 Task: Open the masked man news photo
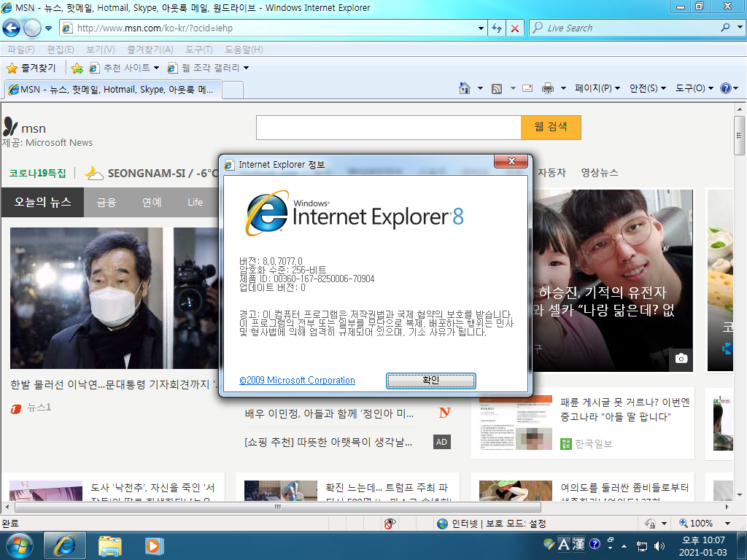click(114, 298)
